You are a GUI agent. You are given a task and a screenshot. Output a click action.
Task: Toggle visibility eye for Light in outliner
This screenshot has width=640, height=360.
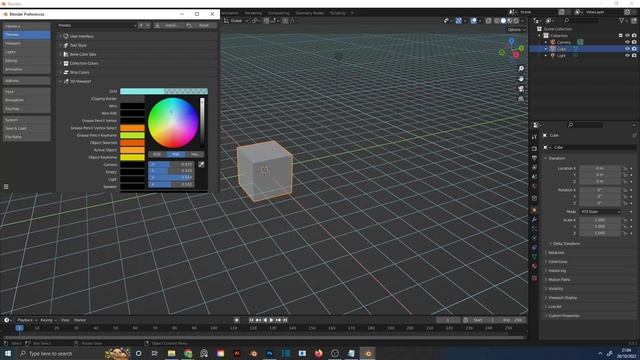click(x=627, y=55)
